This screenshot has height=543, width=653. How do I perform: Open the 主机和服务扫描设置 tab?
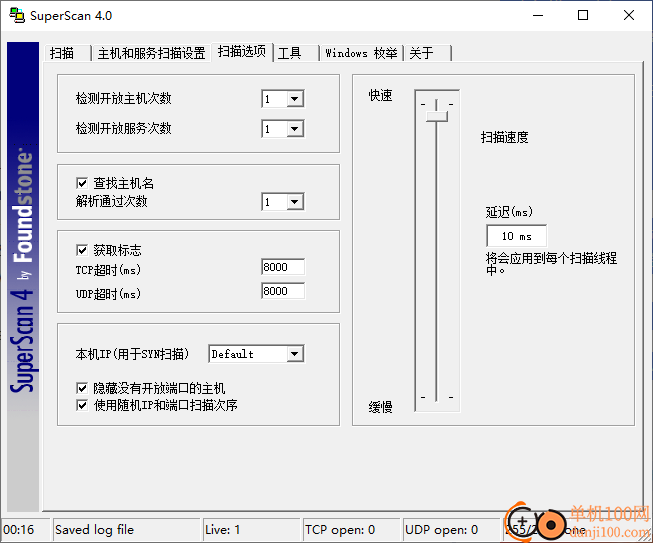tap(151, 53)
